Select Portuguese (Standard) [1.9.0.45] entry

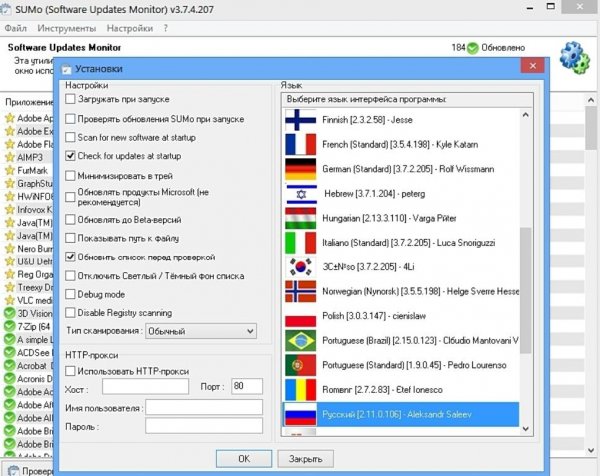(x=402, y=365)
